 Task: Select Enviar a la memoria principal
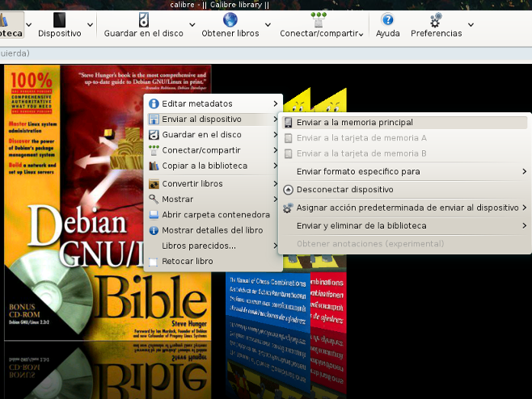tap(404, 123)
